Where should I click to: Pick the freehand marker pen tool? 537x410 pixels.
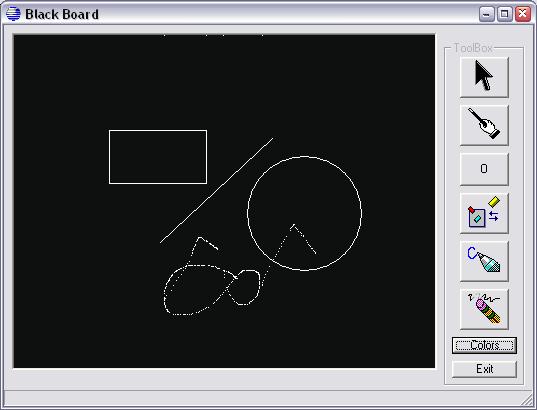tap(484, 261)
